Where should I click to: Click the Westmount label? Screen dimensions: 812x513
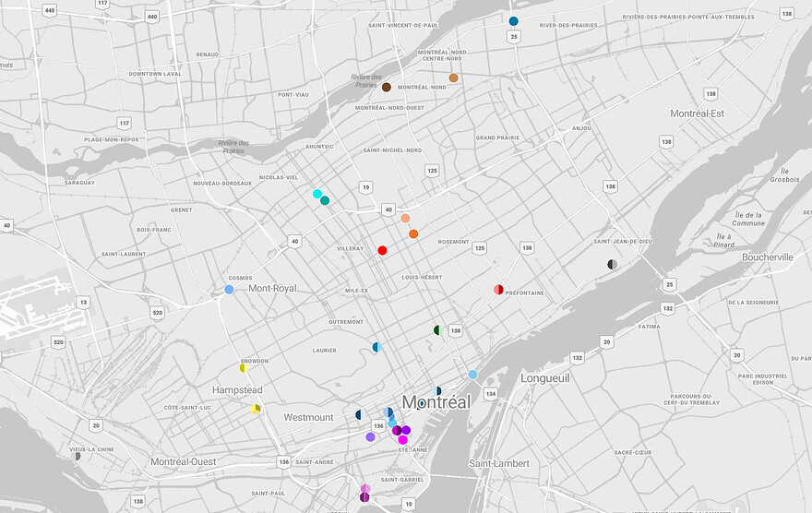[x=308, y=417]
